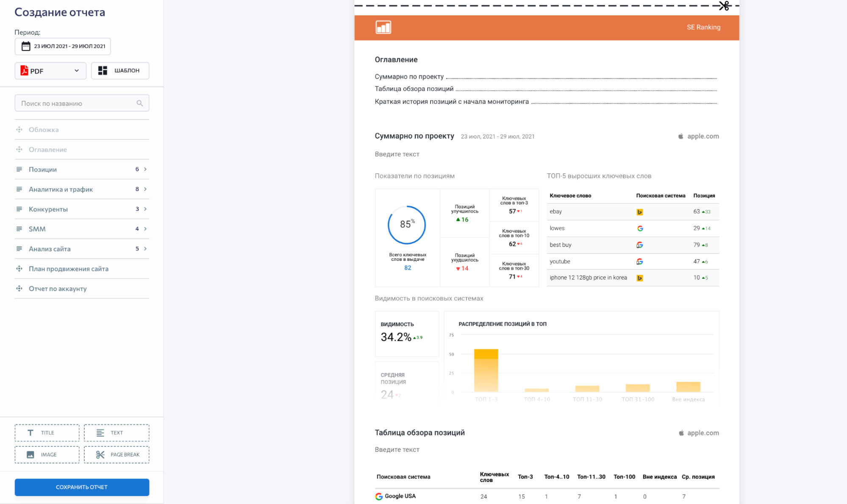Open the SMM section list

145,229
